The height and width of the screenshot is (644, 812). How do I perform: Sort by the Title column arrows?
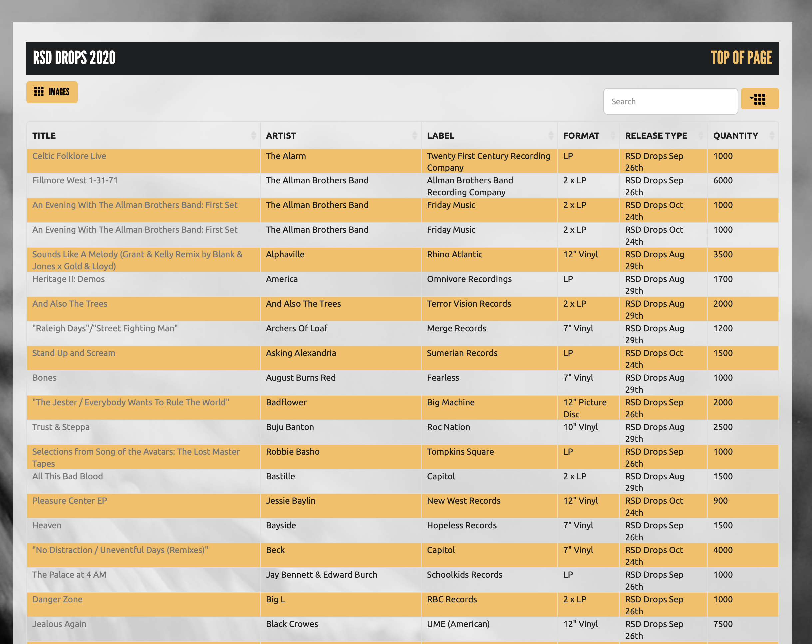tap(253, 135)
